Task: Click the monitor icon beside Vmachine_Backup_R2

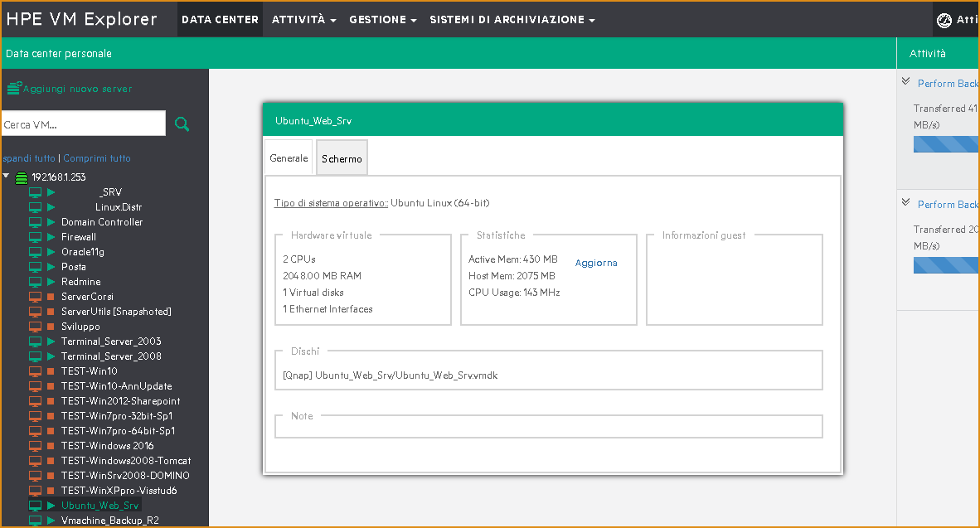Action: click(x=35, y=521)
